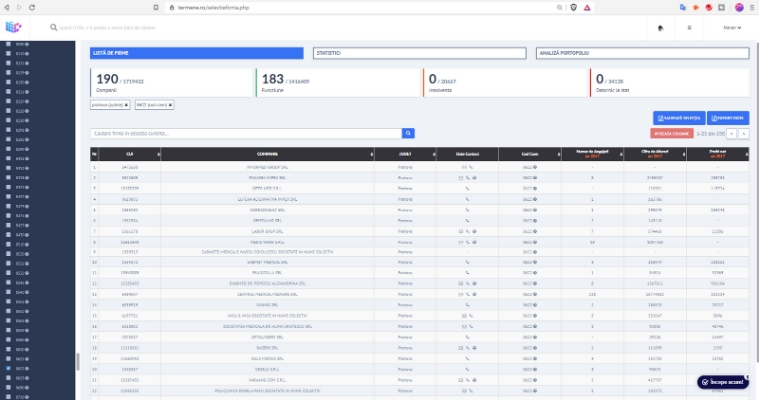Open the Brave shields icon in address bar
This screenshot has height=400, width=759.
[x=574, y=7]
